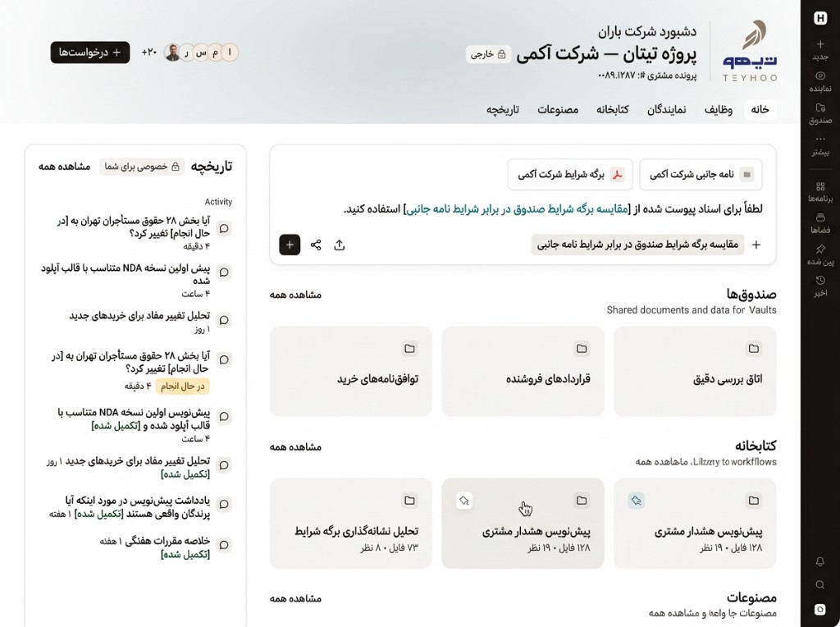Switch to تاریخچه tab
Image resolution: width=840 pixels, height=627 pixels.
pos(503,109)
